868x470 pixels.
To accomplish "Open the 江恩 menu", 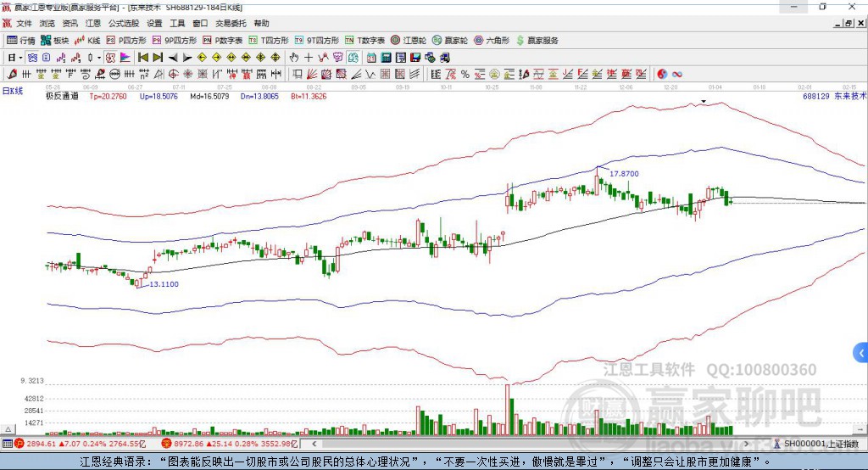I will [93, 23].
